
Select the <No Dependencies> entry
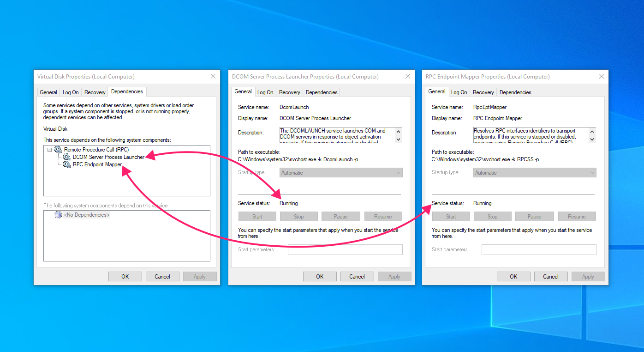tap(87, 215)
